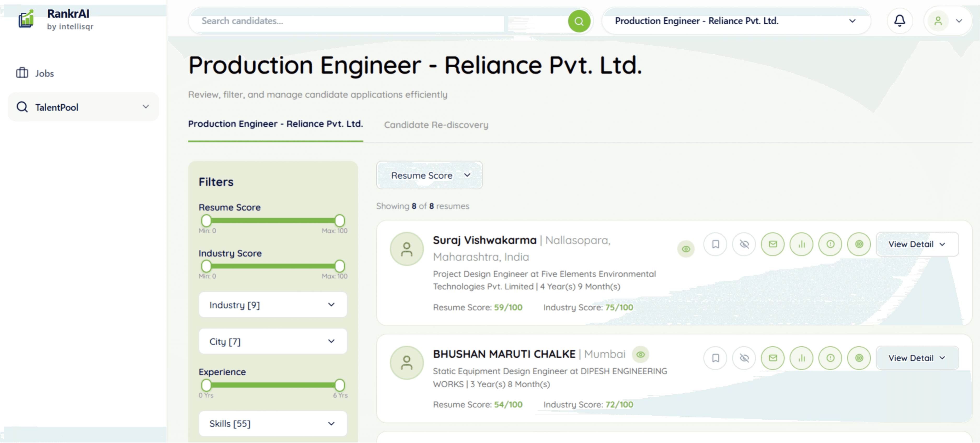Click the target icon for BHUSHAN MARUTI CHALKE

click(x=859, y=358)
